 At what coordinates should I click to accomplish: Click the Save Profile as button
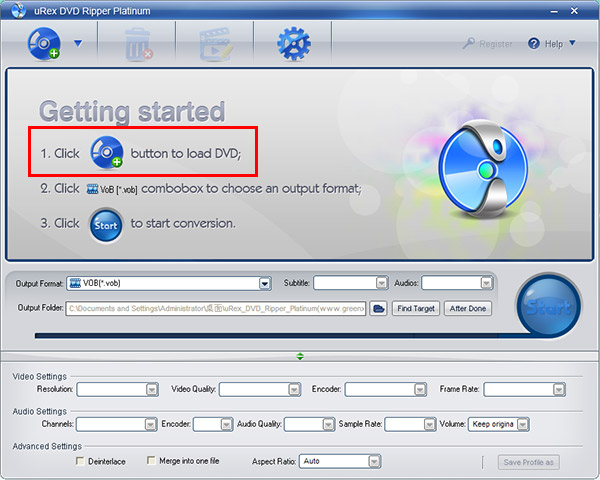coord(528,462)
